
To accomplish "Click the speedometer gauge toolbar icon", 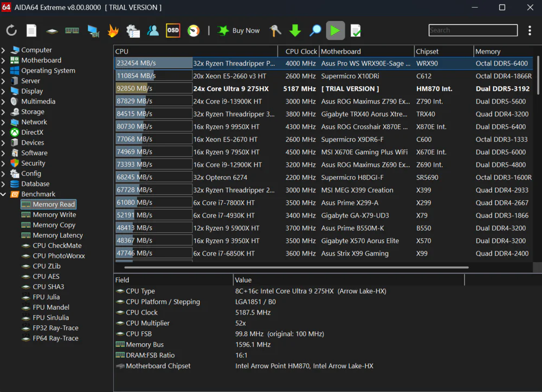I will click(193, 31).
